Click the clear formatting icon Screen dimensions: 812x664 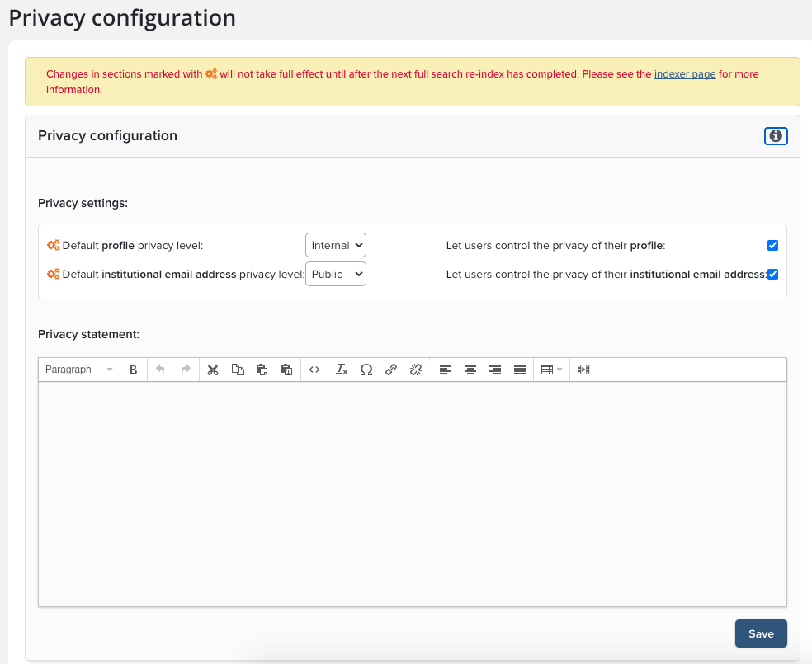coord(342,370)
